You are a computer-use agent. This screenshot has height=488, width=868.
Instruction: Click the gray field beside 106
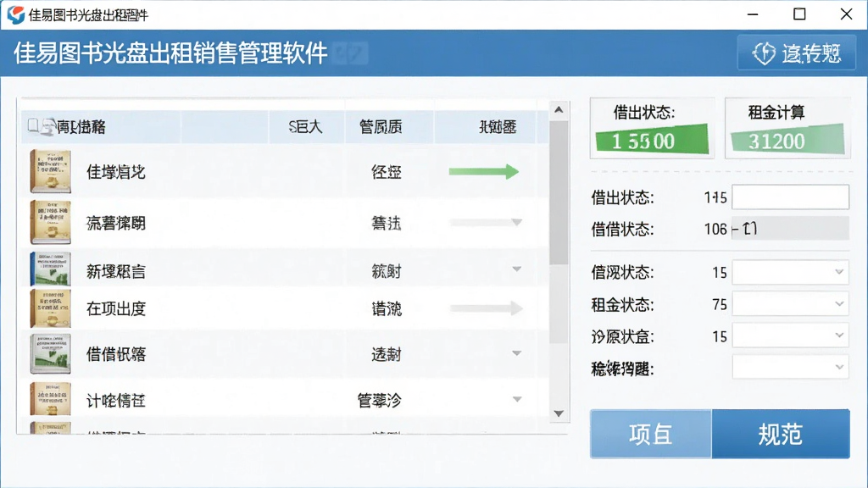[790, 229]
